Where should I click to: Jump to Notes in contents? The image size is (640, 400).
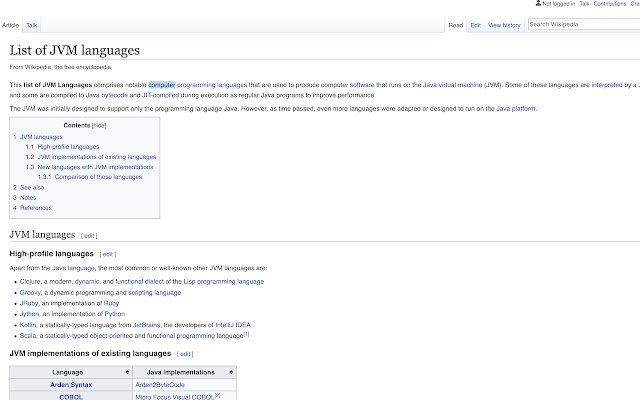coord(28,198)
